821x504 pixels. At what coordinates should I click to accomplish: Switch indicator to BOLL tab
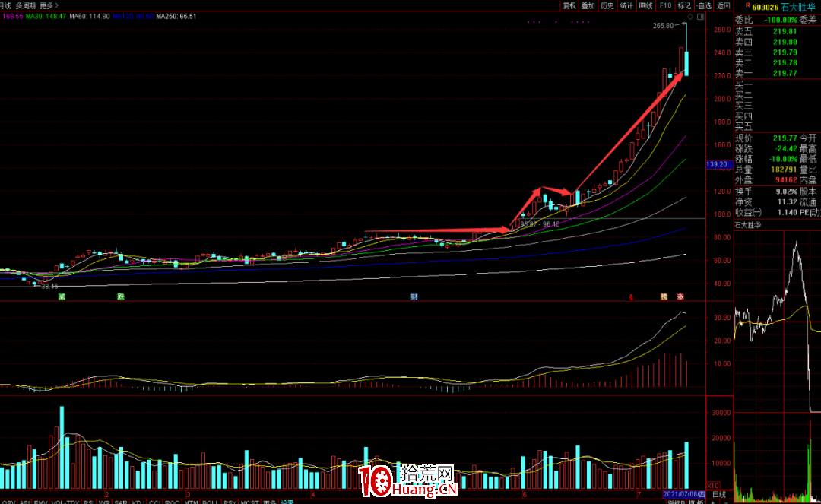(x=210, y=502)
